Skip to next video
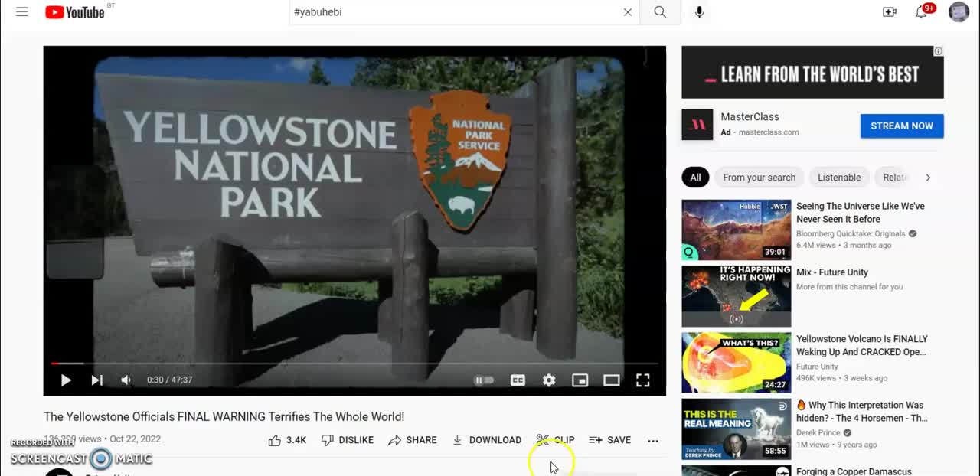The image size is (980, 476). [96, 380]
